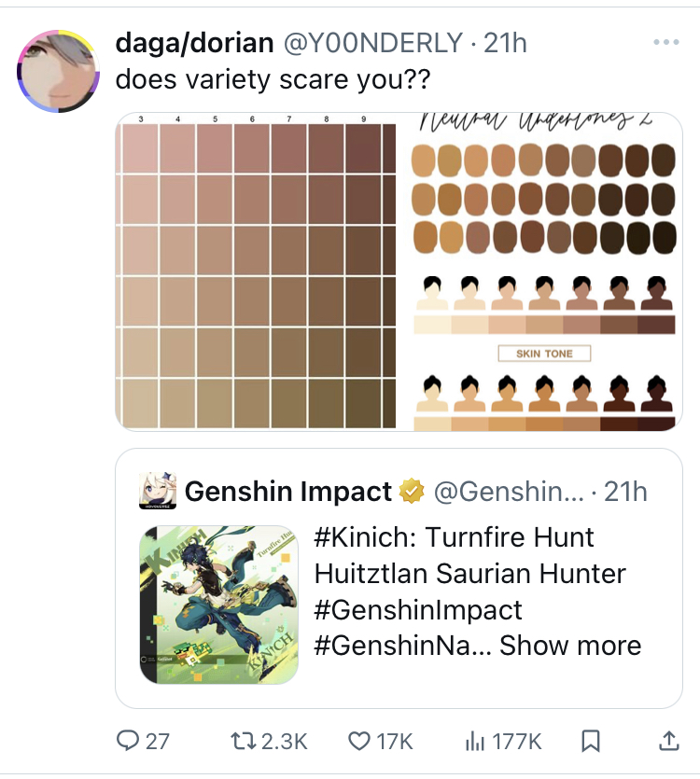Open view analytics bar chart icon
The image size is (700, 779).
tap(475, 741)
